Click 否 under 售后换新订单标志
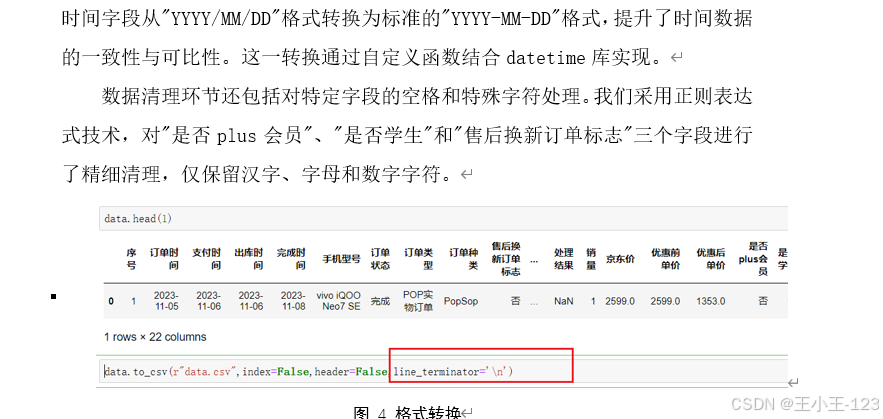Image resolution: width=883 pixels, height=419 pixels. pyautogui.click(x=515, y=301)
